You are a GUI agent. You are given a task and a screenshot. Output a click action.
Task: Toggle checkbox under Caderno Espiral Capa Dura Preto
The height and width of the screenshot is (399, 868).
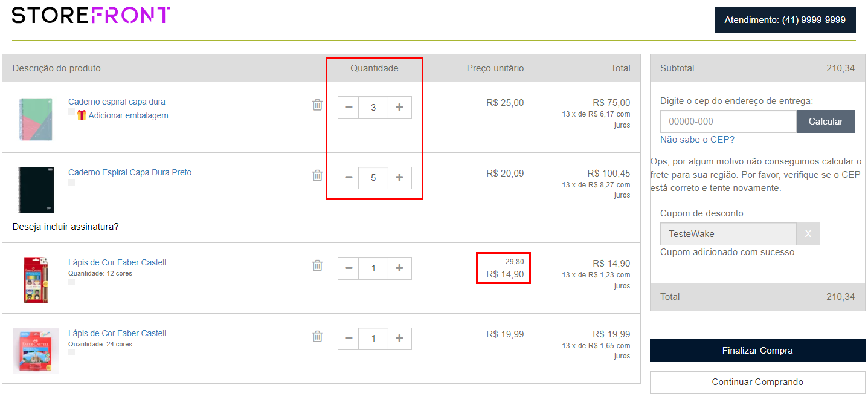[x=72, y=183]
